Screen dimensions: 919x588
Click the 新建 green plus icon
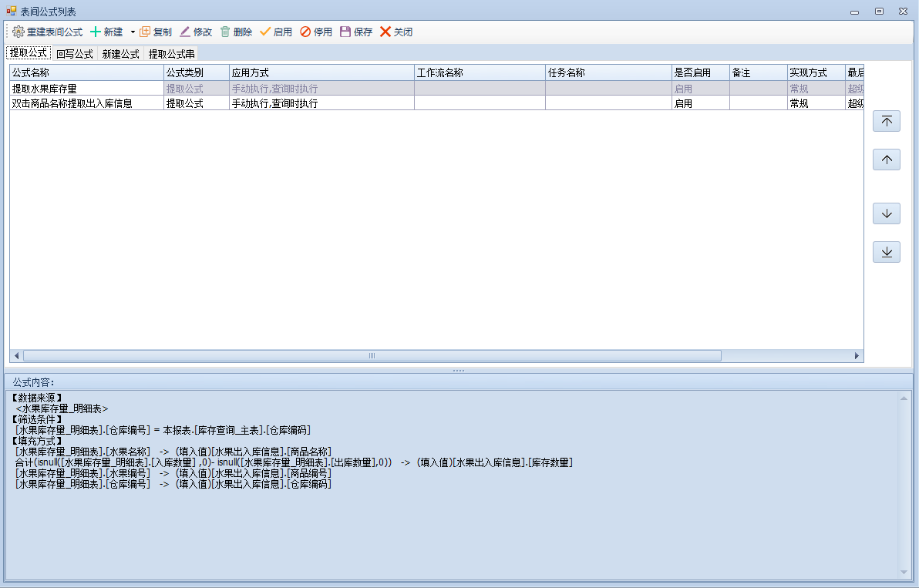point(96,32)
